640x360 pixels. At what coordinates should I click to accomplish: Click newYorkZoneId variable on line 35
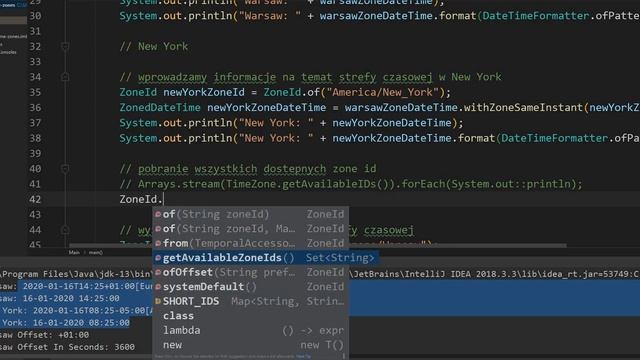(204, 92)
